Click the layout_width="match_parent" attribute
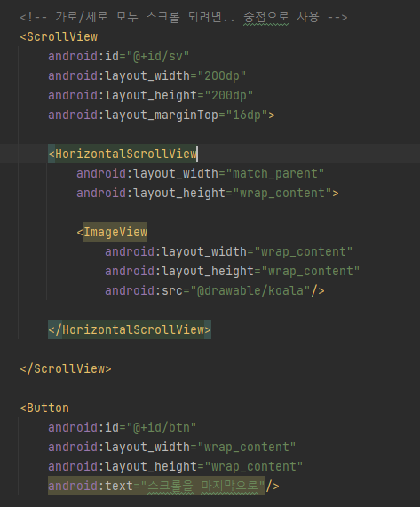The width and height of the screenshot is (420, 507). click(200, 173)
